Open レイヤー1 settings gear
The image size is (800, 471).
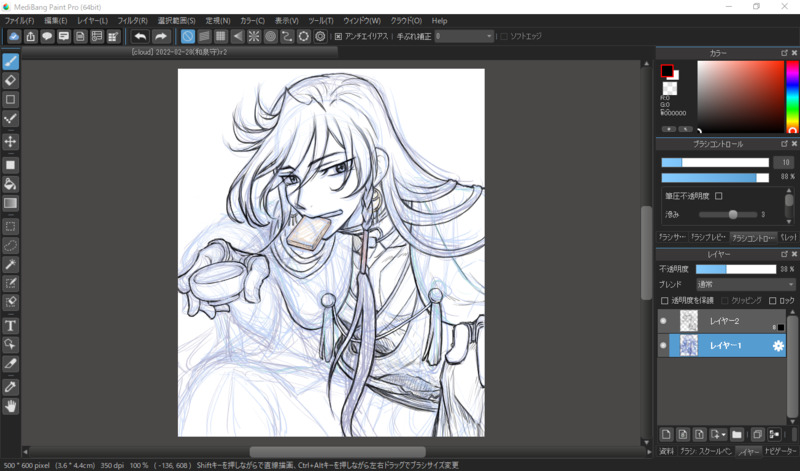point(778,345)
